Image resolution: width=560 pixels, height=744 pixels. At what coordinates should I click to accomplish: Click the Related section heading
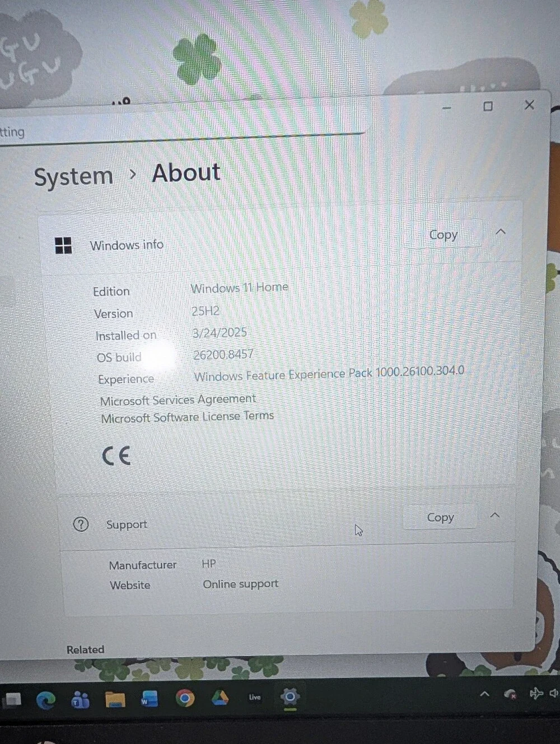[85, 649]
